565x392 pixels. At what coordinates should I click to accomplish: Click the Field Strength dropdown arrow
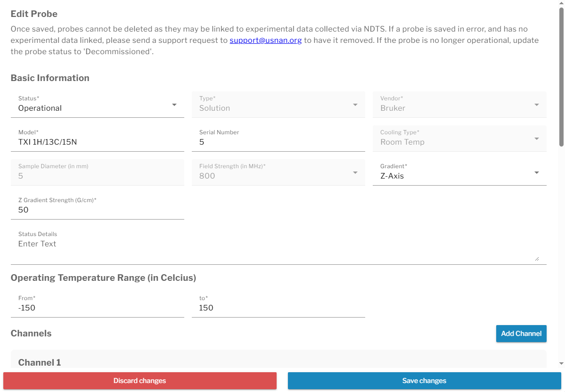click(355, 172)
